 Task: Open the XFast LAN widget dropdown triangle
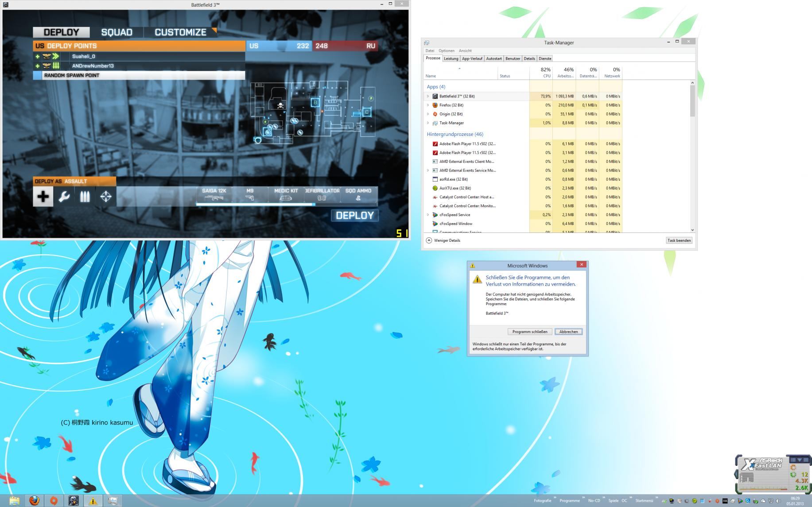point(799,460)
